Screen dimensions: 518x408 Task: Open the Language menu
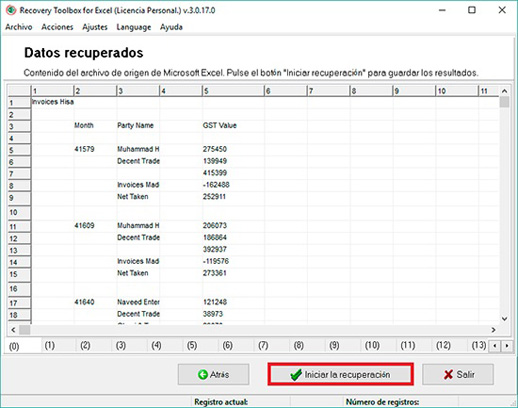(133, 27)
